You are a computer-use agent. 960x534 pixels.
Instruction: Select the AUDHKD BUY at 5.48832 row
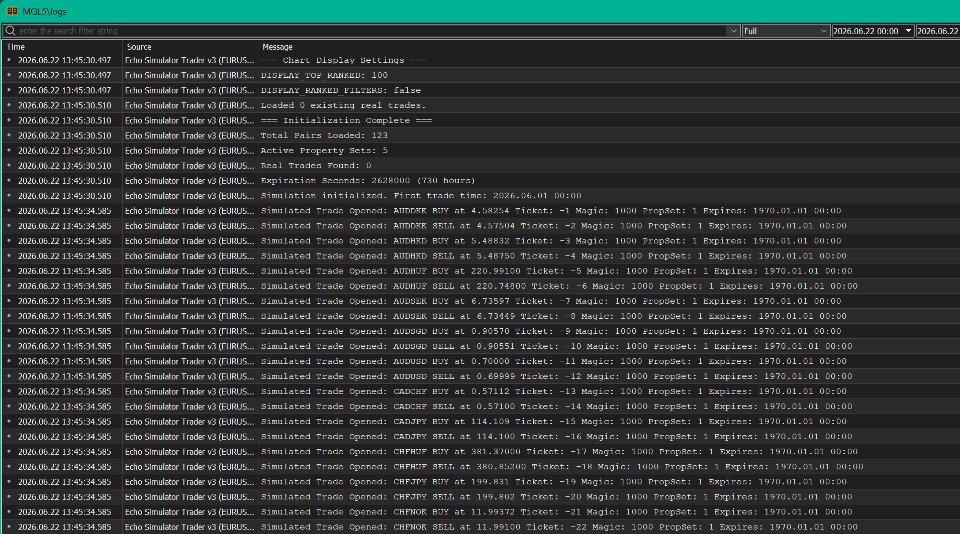(480, 241)
